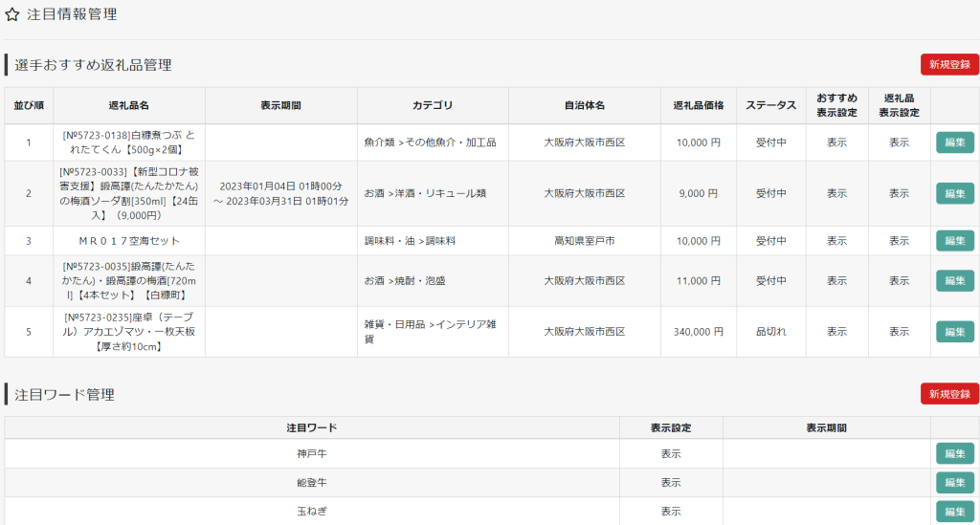Click the ステータス column header
This screenshot has height=525, width=980.
[x=771, y=105]
